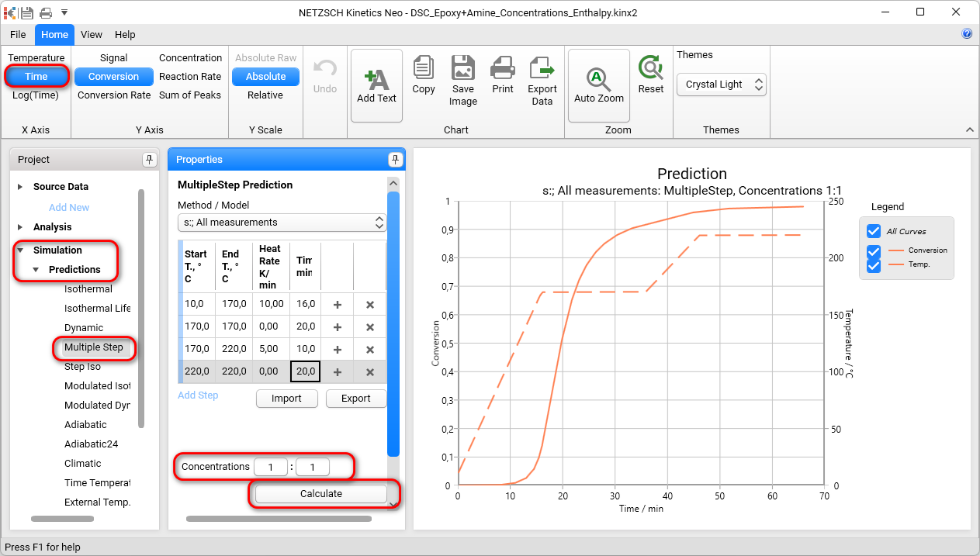The image size is (980, 556).
Task: Switch to the Home ribbon tab
Action: coord(54,34)
